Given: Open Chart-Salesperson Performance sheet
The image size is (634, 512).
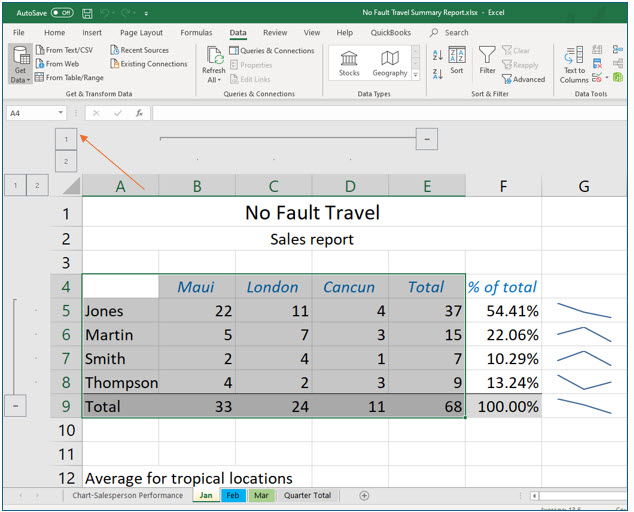Looking at the screenshot, I should (128, 495).
